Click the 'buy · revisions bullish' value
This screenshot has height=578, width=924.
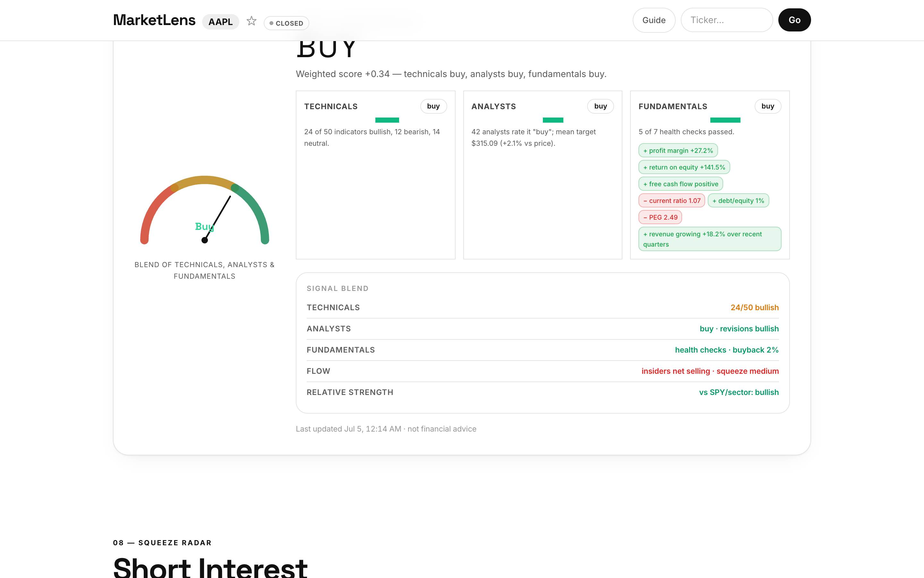pyautogui.click(x=739, y=329)
